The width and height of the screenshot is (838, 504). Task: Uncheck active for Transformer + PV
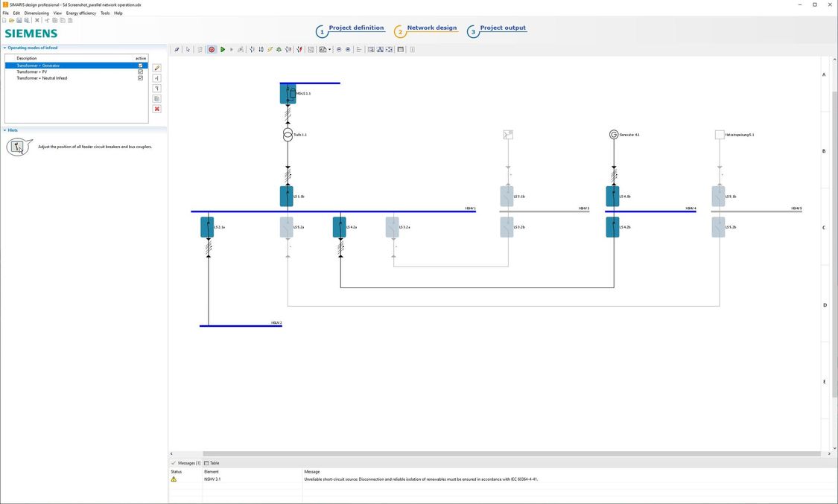point(139,71)
